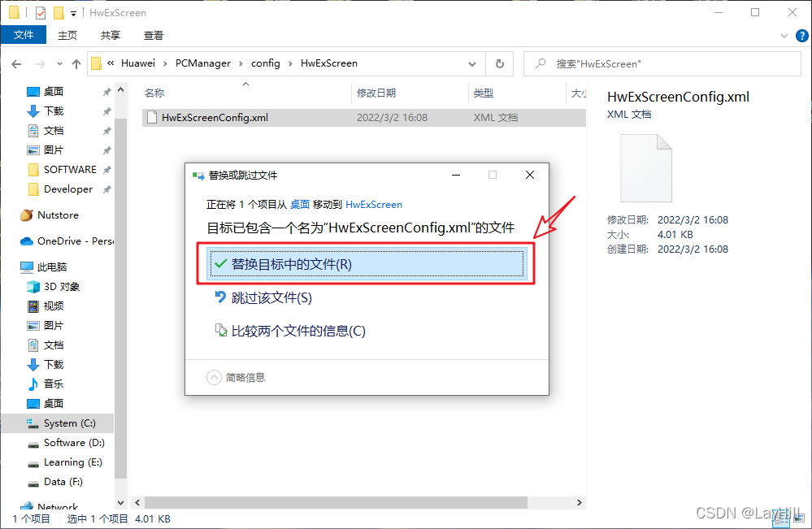Collapse details with 简略信息 toggle

coord(236,377)
